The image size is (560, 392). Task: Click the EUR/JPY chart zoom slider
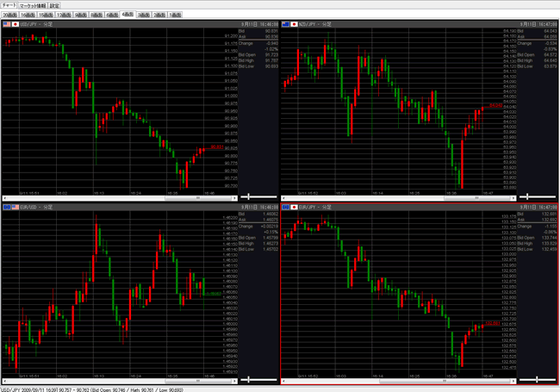pos(538,379)
